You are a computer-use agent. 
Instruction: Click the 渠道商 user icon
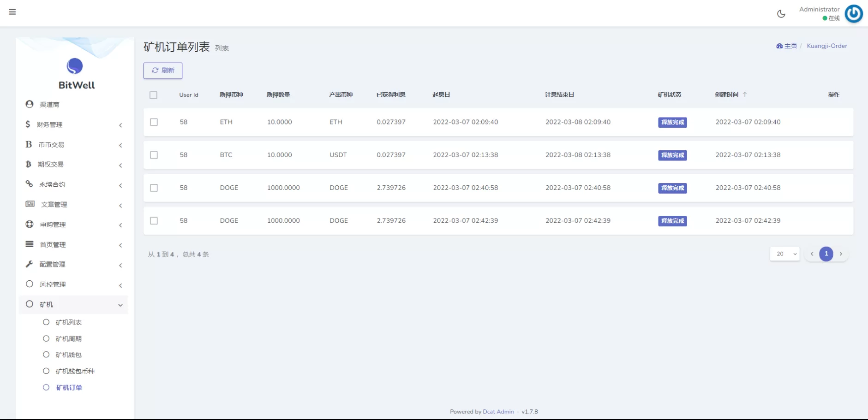click(30, 105)
